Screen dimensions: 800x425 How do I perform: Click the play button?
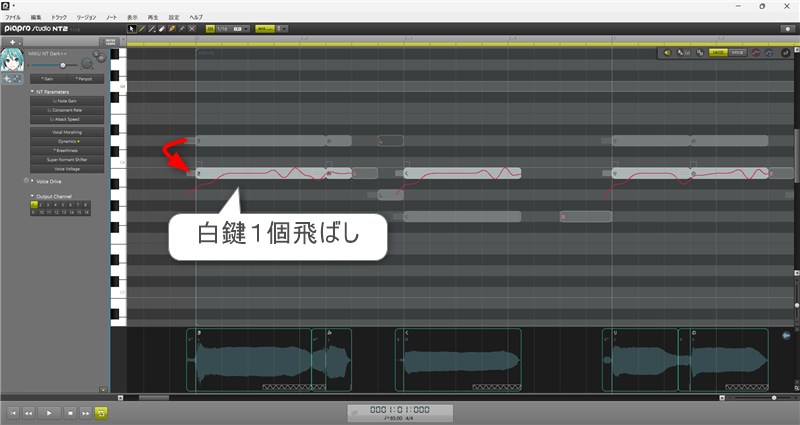49,413
